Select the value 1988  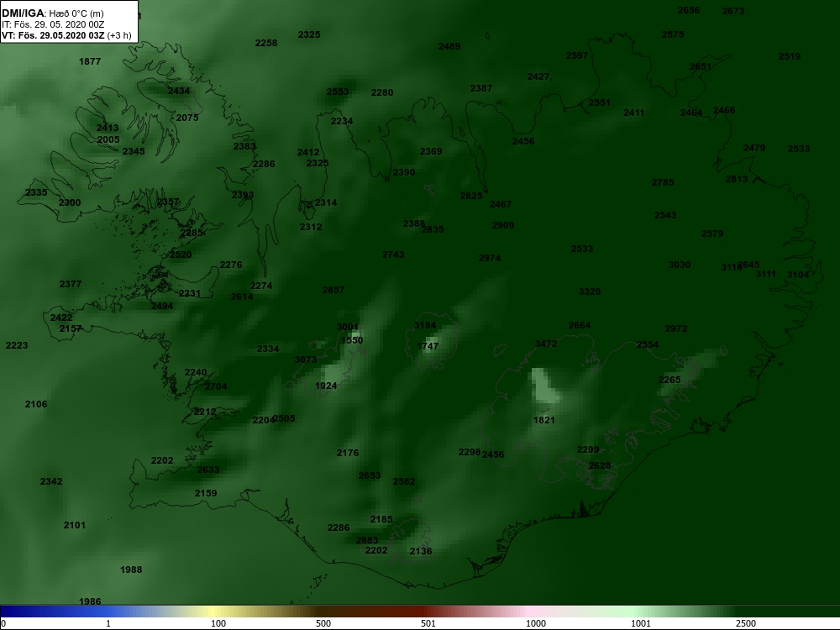coord(131,570)
